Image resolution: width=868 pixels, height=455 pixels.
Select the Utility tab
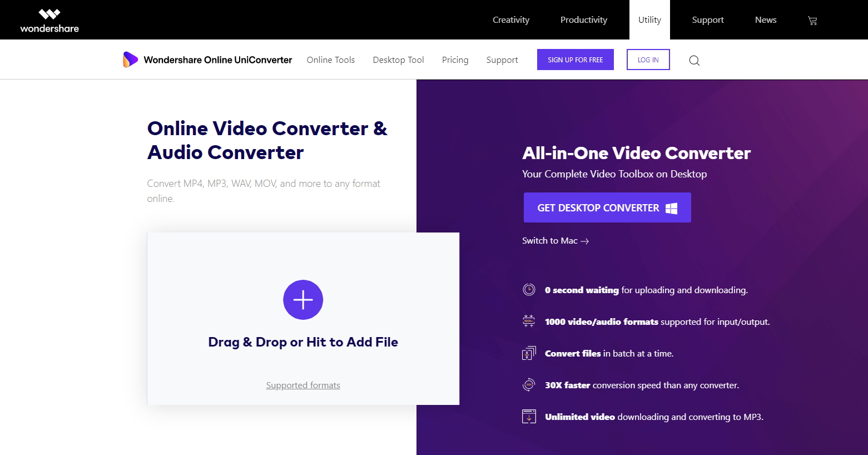pyautogui.click(x=649, y=20)
